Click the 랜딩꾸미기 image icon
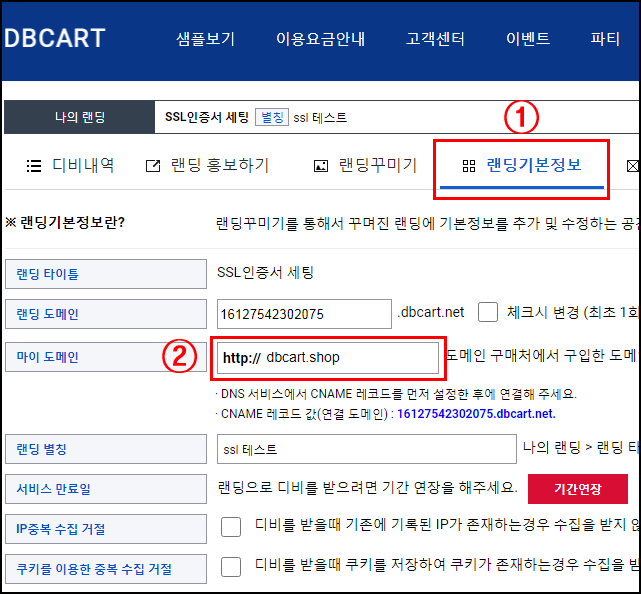Viewport: 641px width, 594px height. [321, 166]
